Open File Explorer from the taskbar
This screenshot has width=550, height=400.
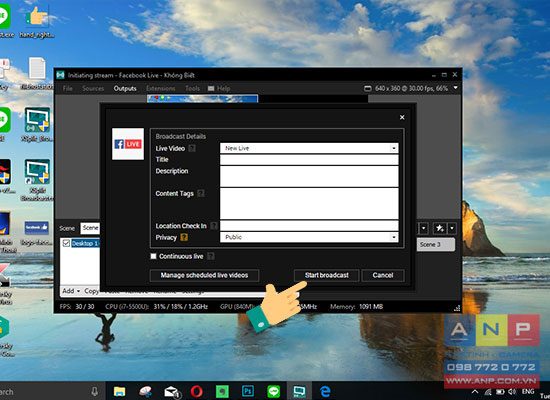[119, 391]
